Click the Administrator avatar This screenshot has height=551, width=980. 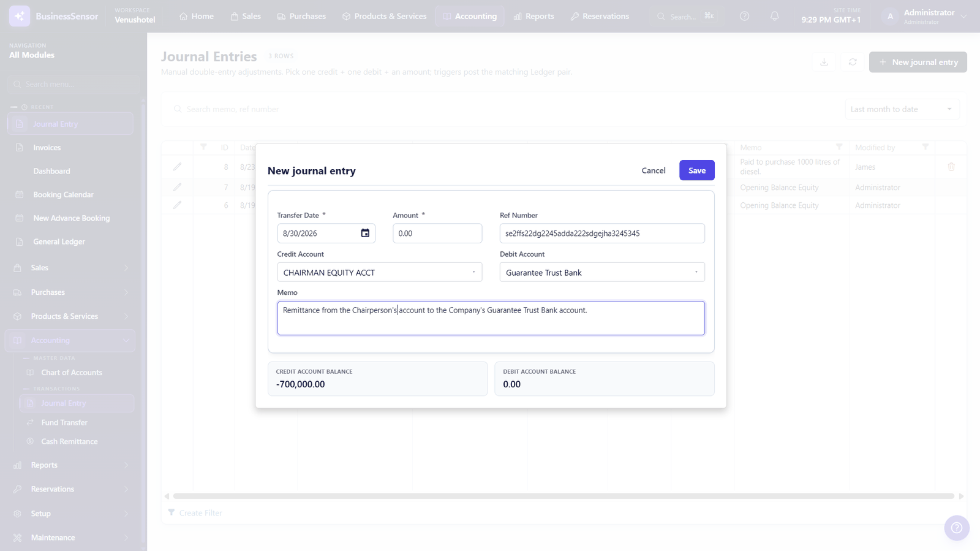tap(890, 16)
